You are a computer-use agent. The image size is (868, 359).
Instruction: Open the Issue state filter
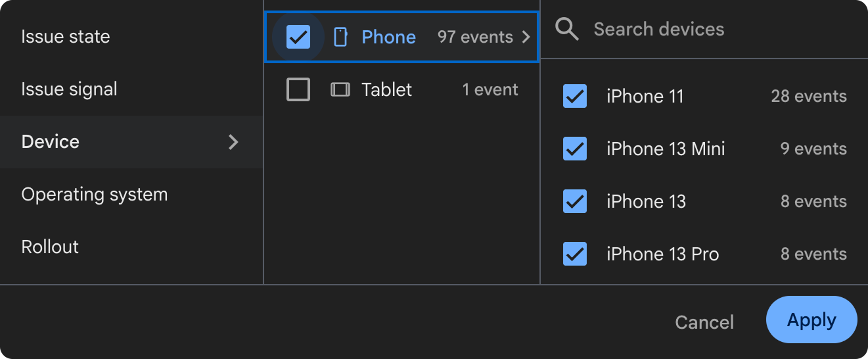pyautogui.click(x=66, y=37)
